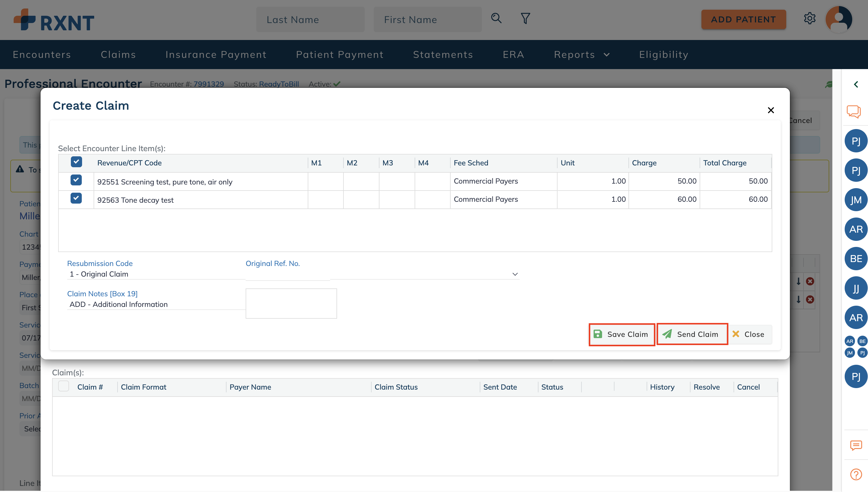This screenshot has width=868, height=492.
Task: Open settings gear icon
Action: 810,18
